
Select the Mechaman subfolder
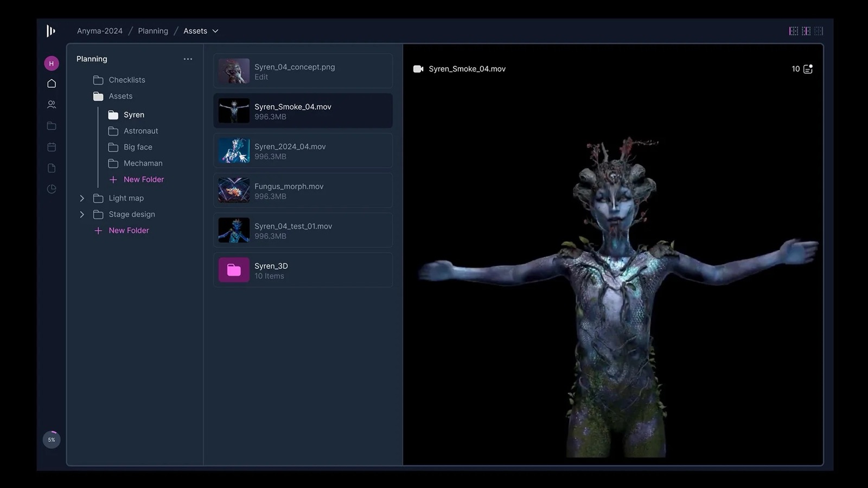[135, 164]
